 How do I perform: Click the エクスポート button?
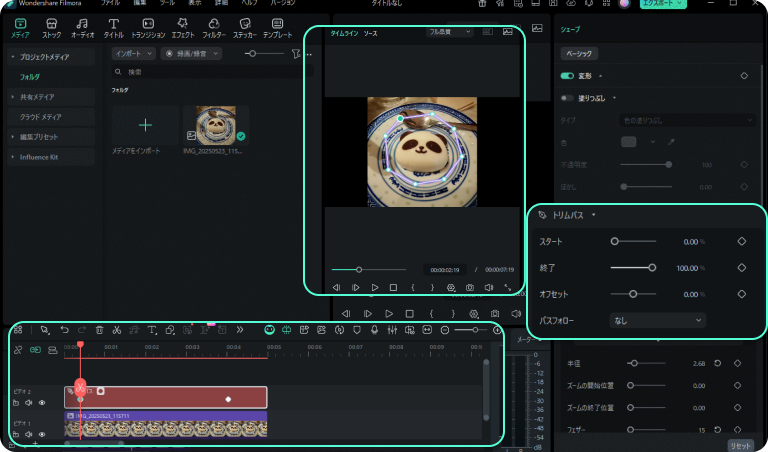[x=664, y=4]
